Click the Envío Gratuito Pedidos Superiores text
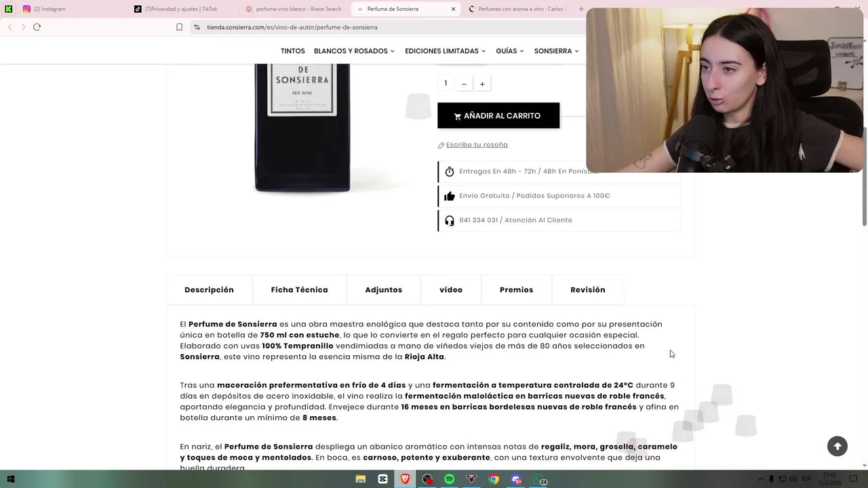The height and width of the screenshot is (488, 868). tap(534, 196)
